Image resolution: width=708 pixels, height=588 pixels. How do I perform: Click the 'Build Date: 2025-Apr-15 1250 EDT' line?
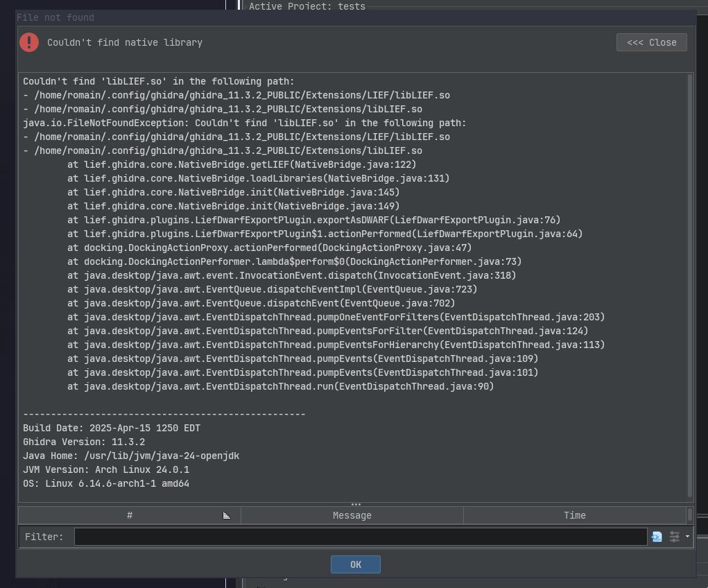[x=112, y=428]
